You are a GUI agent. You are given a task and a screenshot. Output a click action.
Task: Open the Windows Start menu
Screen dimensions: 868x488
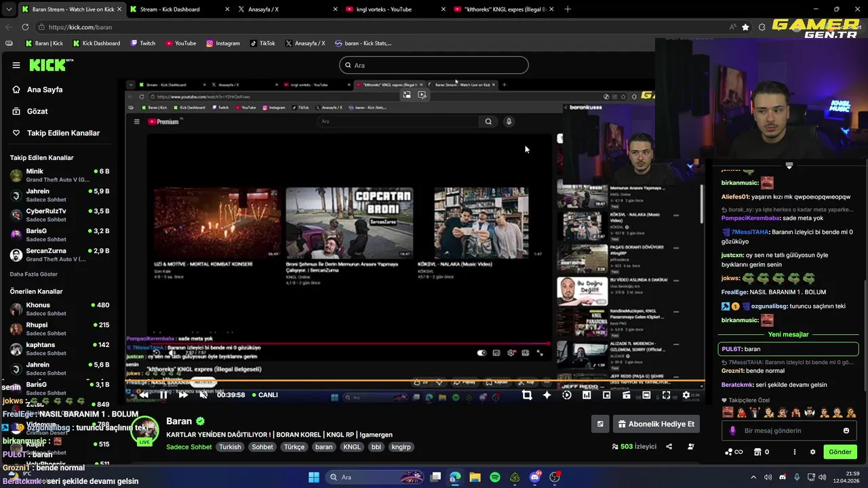point(314,477)
